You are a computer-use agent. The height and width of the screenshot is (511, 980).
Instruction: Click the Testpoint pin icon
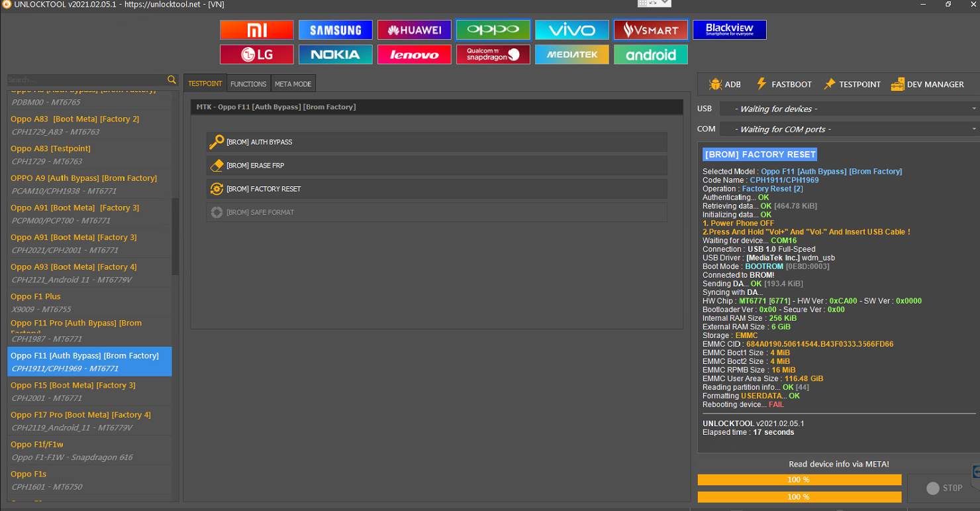pos(829,84)
